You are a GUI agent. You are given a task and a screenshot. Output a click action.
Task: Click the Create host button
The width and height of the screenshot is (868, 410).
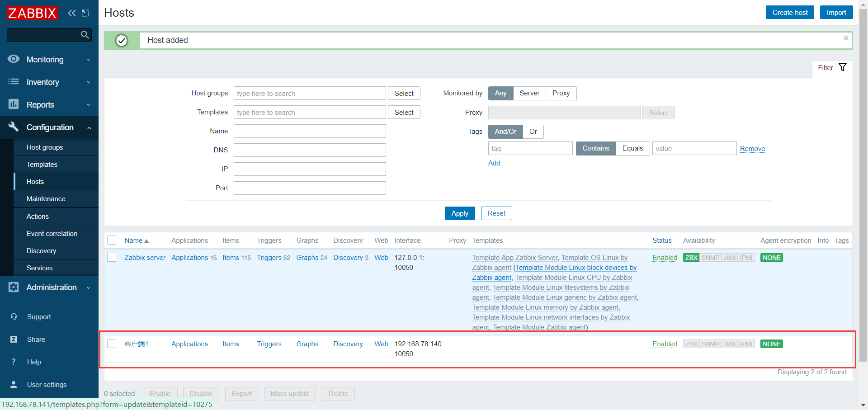coord(790,13)
